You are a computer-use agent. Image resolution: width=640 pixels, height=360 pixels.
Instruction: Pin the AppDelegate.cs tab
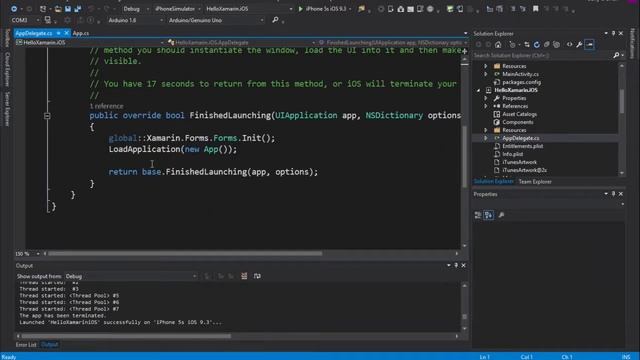[x=59, y=33]
